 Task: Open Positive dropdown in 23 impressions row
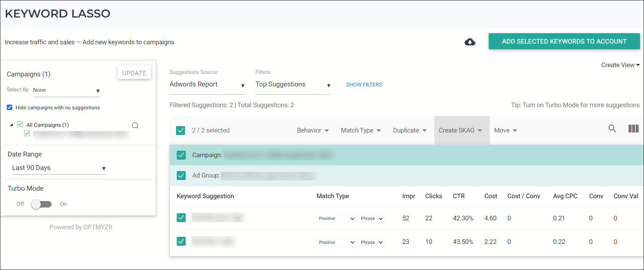click(x=336, y=242)
